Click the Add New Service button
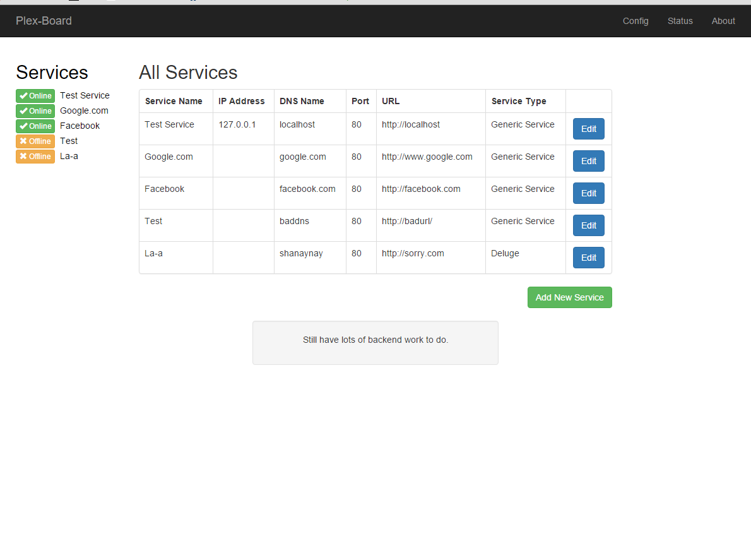751x560 pixels. [x=569, y=297]
